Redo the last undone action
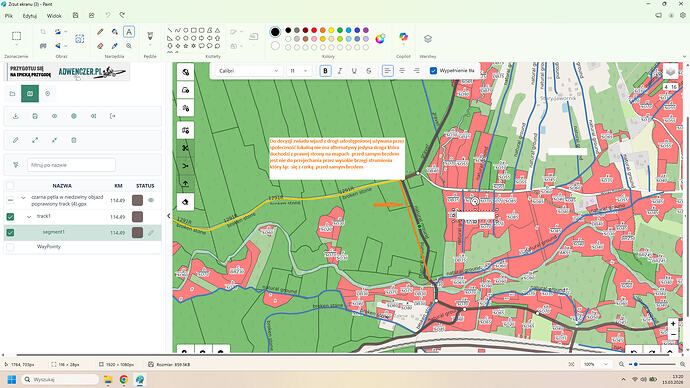The image size is (690, 388). 122,15
